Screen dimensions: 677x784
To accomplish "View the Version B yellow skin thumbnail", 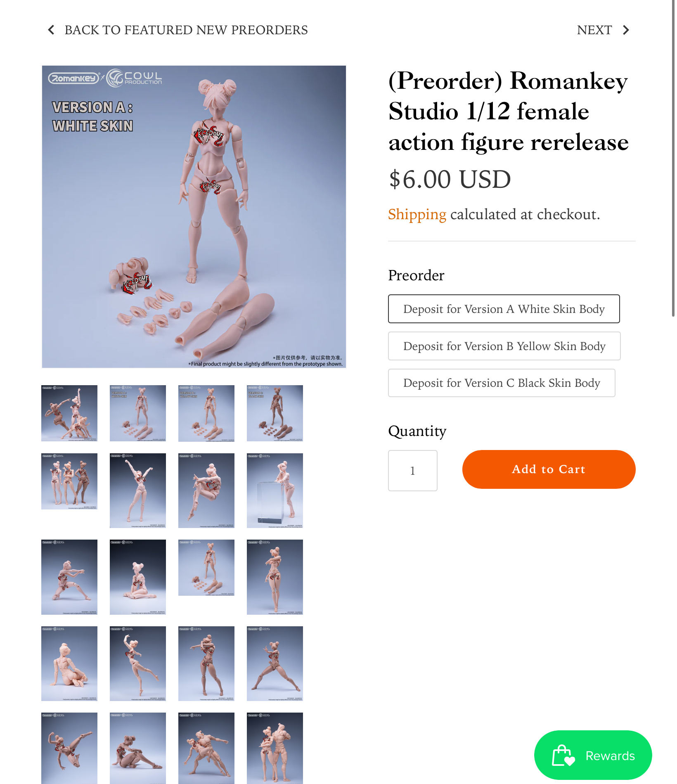I will (206, 413).
